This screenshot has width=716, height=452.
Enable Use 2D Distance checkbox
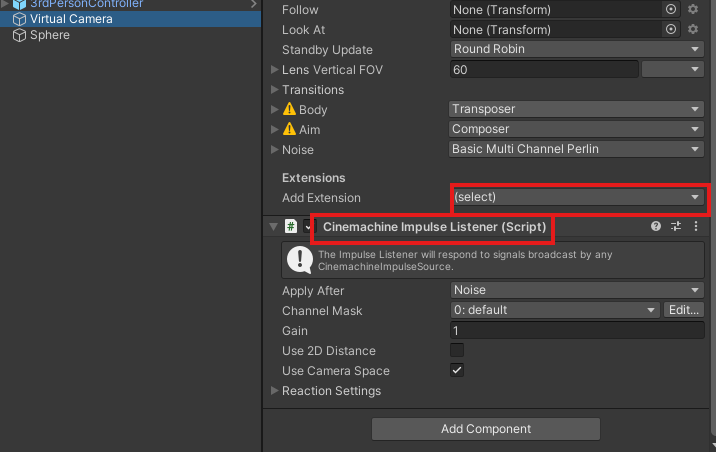pyautogui.click(x=457, y=350)
